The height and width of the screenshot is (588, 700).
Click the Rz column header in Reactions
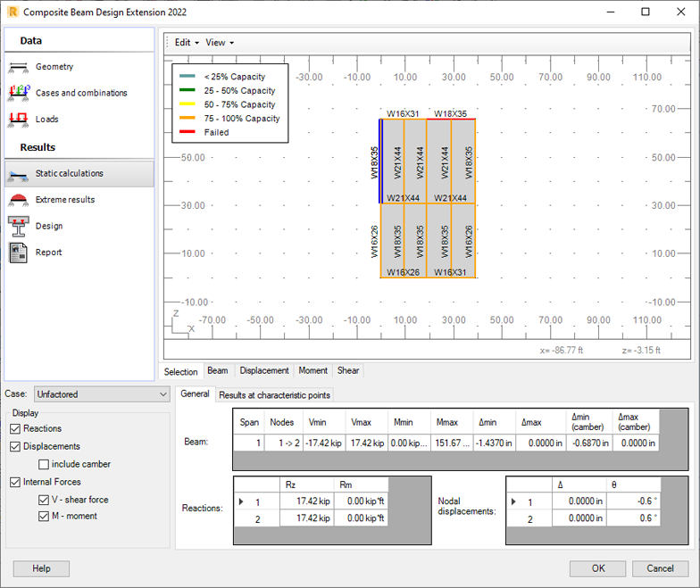[x=307, y=485]
